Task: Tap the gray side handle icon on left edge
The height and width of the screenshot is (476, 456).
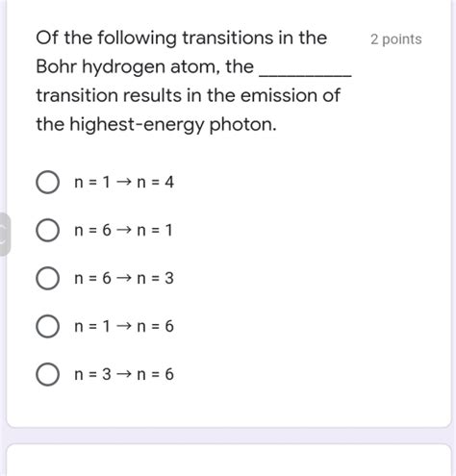Action: pyautogui.click(x=5, y=235)
